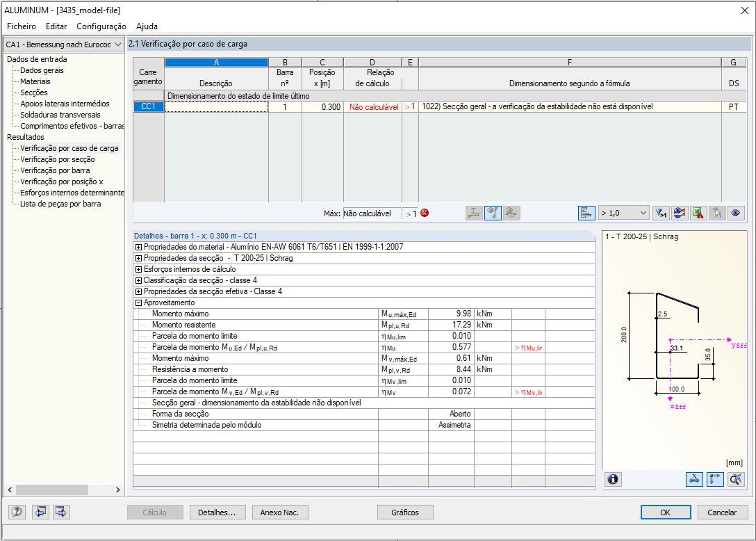Click the 'Não calculável' cell in table

[x=372, y=106]
